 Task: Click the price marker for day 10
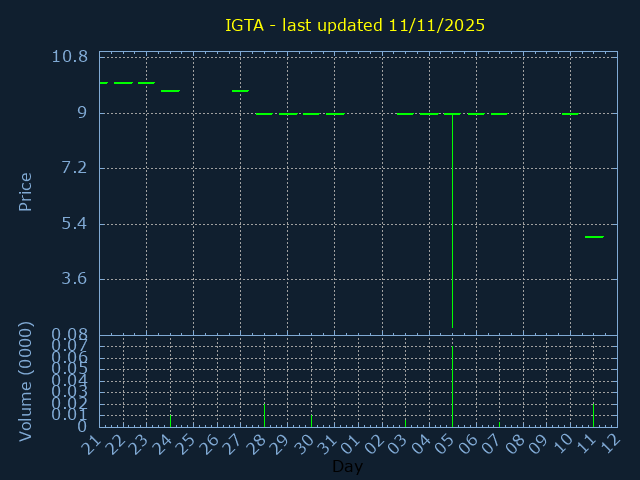(x=570, y=114)
